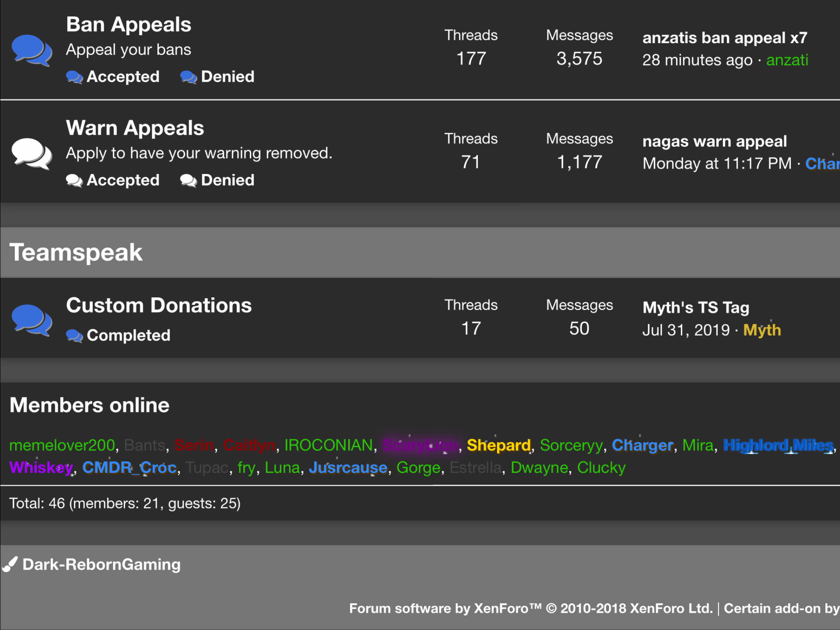Click the Ban Appeals forum speech-bubble icon
The width and height of the screenshot is (840, 630).
pos(32,50)
